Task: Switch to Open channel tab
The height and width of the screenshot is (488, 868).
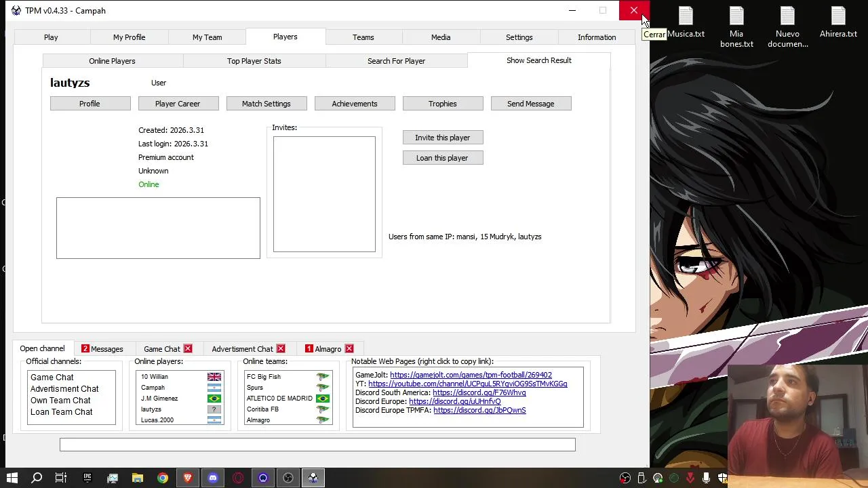Action: 42,348
